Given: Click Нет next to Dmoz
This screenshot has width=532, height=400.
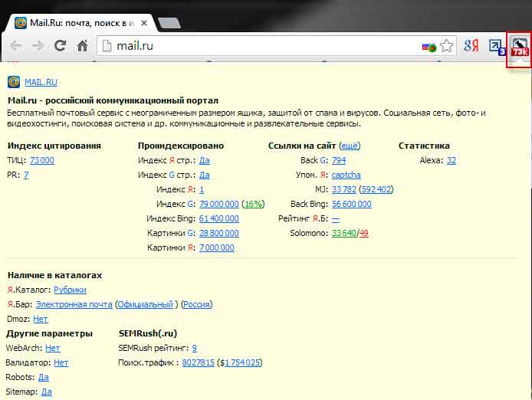Looking at the screenshot, I should coord(41,319).
